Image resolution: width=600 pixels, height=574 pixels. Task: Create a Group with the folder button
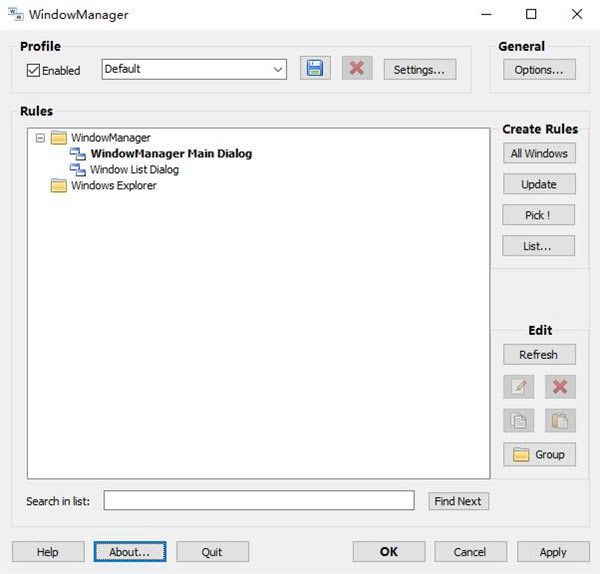(539, 455)
